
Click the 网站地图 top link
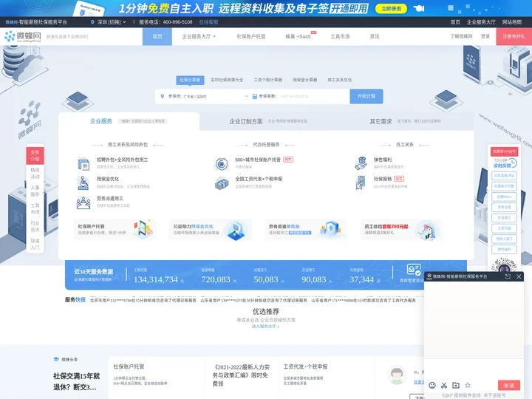(511, 22)
